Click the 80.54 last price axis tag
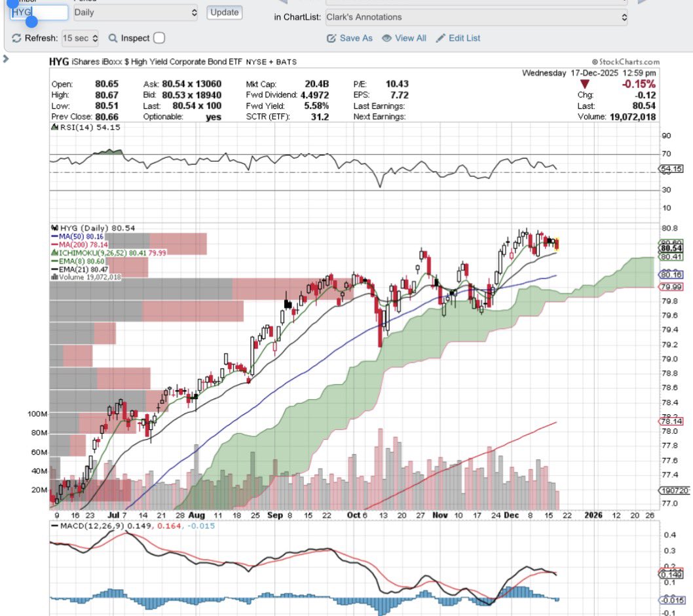The image size is (693, 616). (671, 248)
